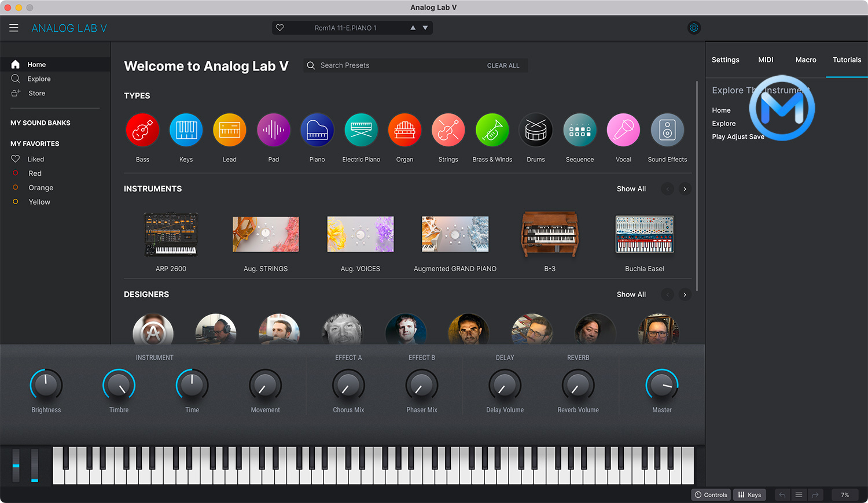Open the Analog Lab settings gear
Image resolution: width=868 pixels, height=503 pixels.
(693, 27)
